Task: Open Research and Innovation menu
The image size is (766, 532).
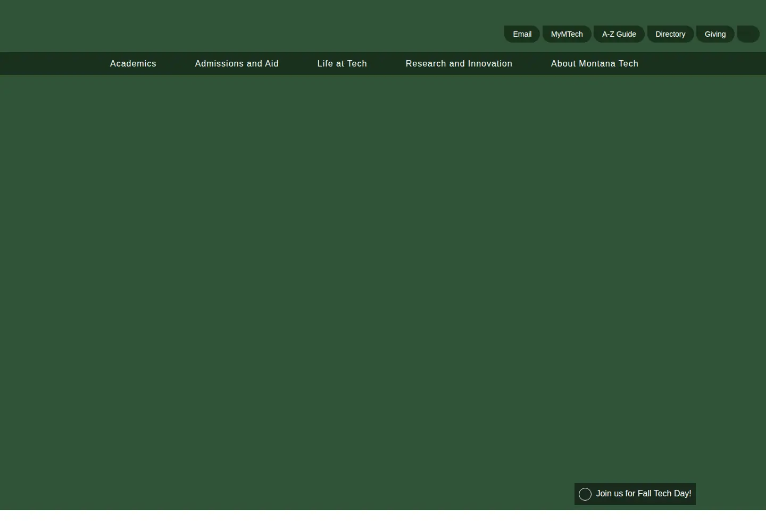Action: coord(459,64)
